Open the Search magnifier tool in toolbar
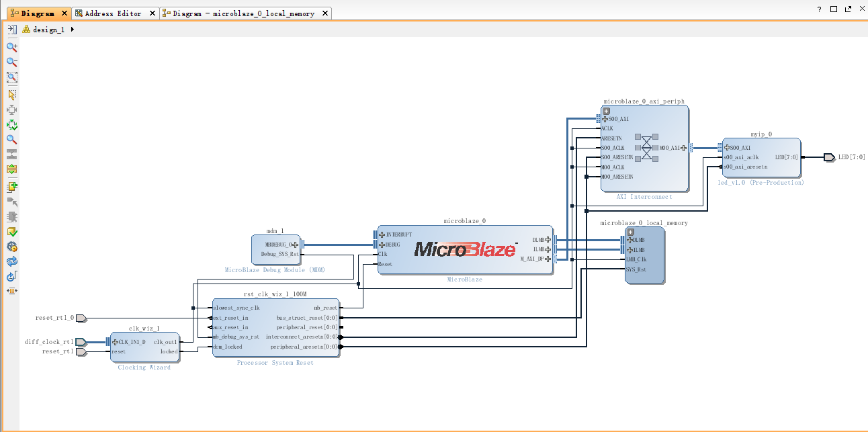The width and height of the screenshot is (868, 432). pyautogui.click(x=11, y=140)
